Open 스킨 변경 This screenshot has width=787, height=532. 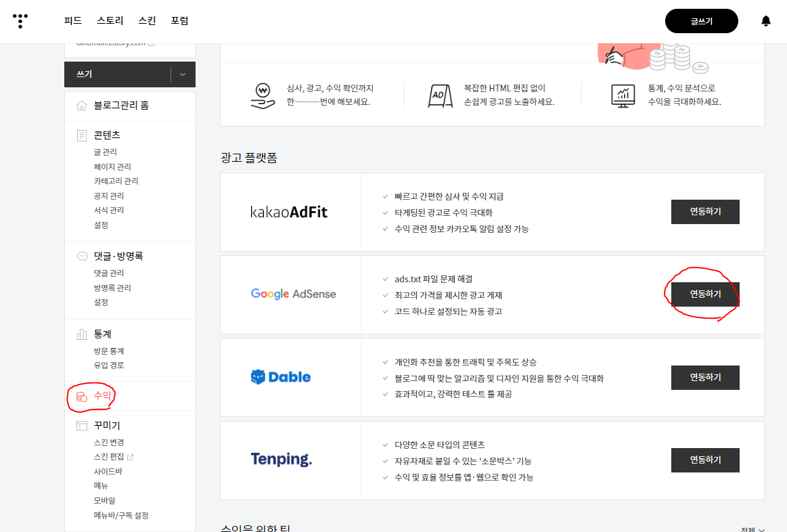[108, 442]
